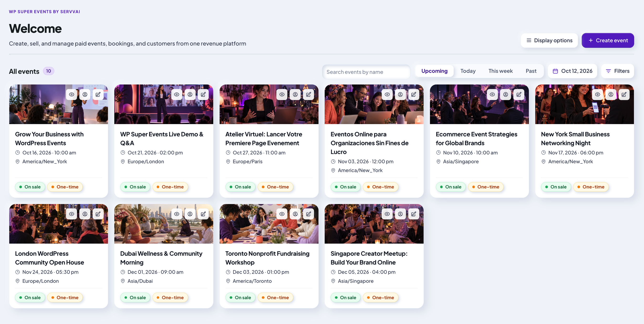Open Dubai Wellness & Community Morning title
Screen dimensions: 644x324
161,258
